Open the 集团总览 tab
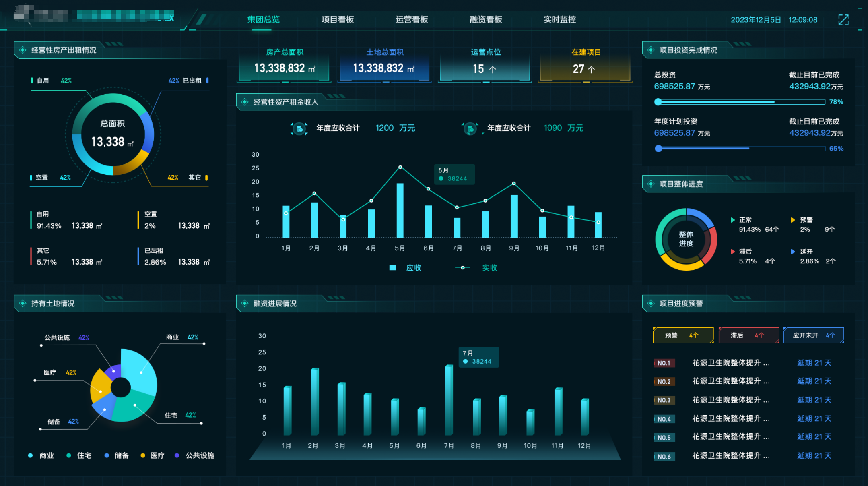 (x=263, y=19)
